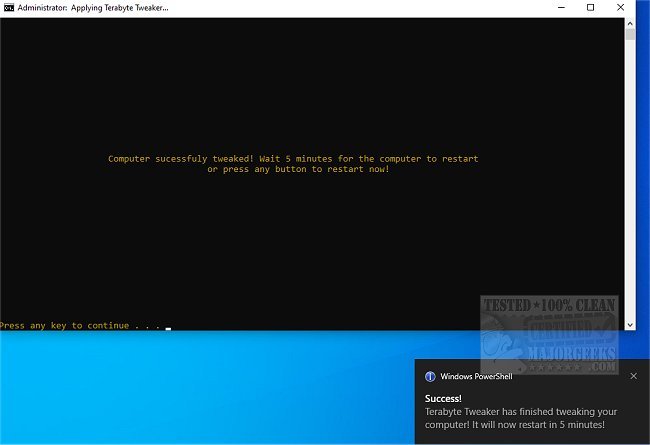Image resolution: width=650 pixels, height=445 pixels.
Task: Minimize the Terabyte Tweaker console window
Action: [561, 7]
